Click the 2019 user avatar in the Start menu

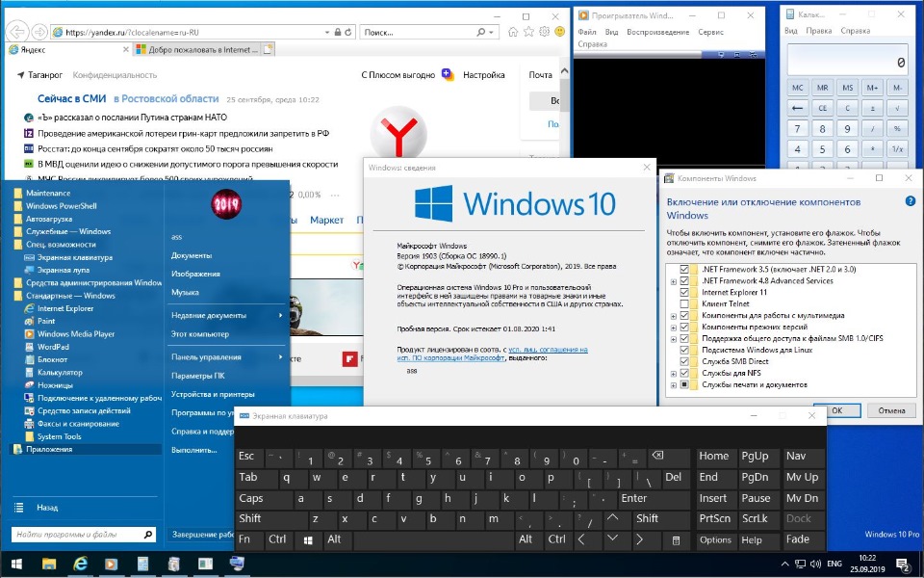[x=226, y=204]
